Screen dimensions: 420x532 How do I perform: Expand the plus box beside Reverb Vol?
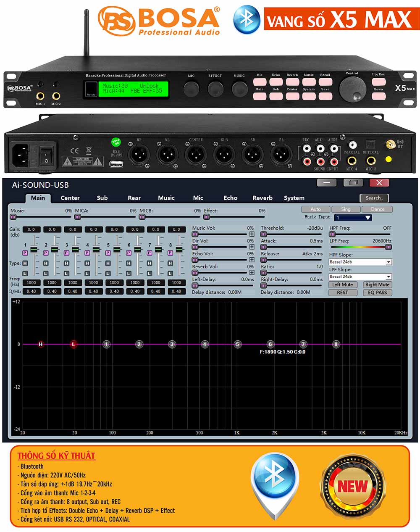coord(252,272)
